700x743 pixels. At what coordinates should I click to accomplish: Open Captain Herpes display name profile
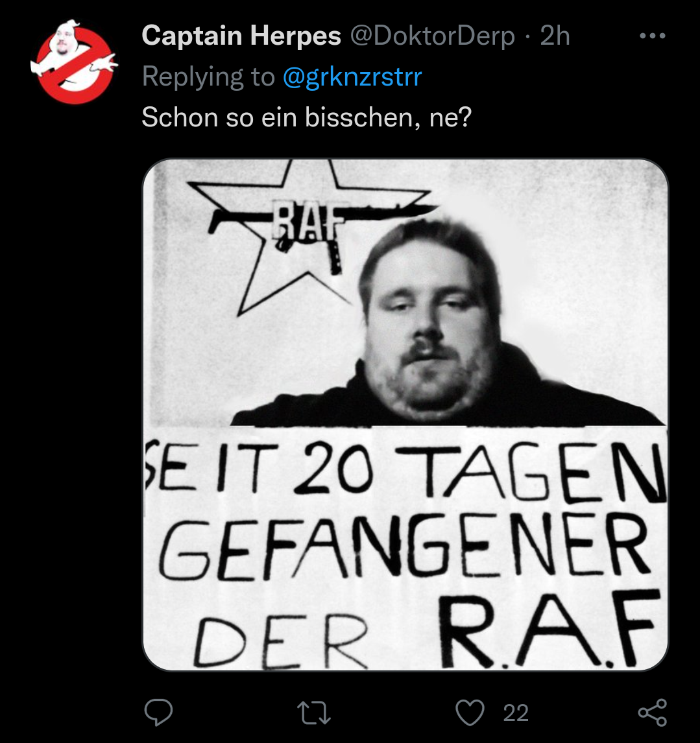(241, 36)
